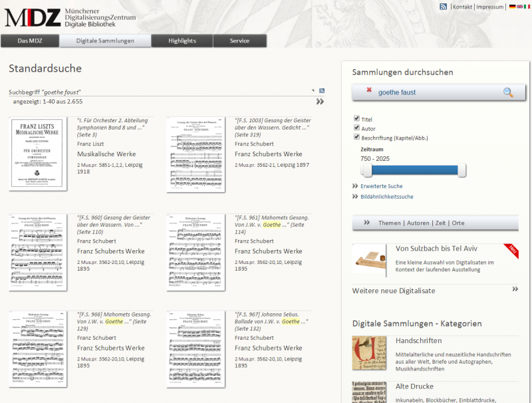This screenshot has width=532, height=403.
Task: Open the Highlights menu
Action: click(x=182, y=41)
